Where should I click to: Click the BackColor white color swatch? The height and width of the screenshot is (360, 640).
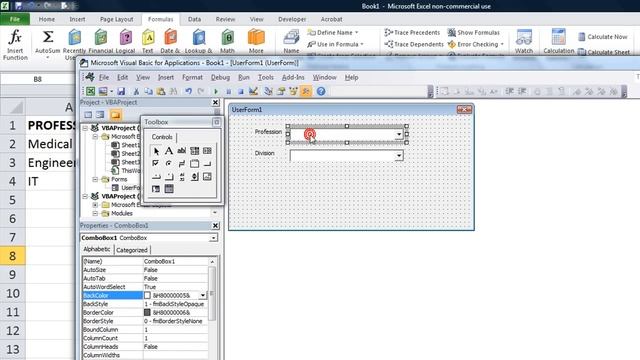[x=147, y=295]
